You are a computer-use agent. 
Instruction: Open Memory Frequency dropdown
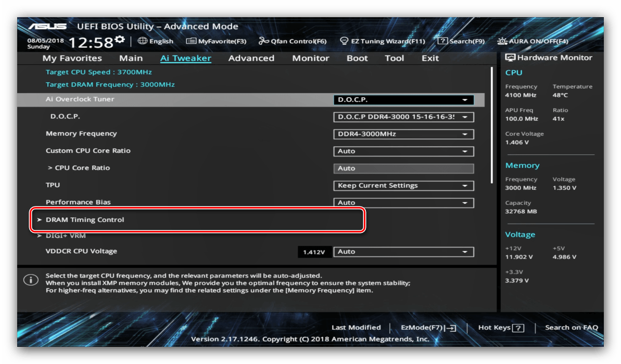(x=403, y=134)
